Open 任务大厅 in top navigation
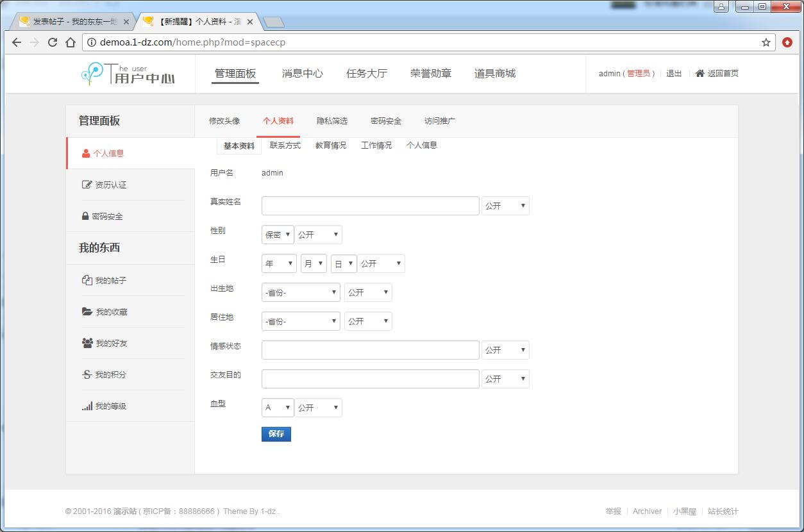The image size is (804, 532). (x=367, y=74)
